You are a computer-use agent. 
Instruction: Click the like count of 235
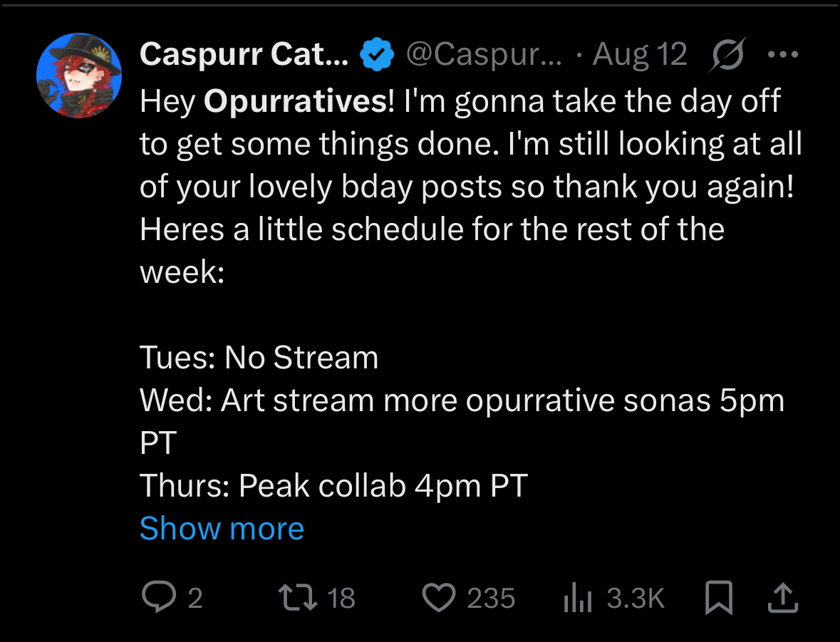[491, 599]
